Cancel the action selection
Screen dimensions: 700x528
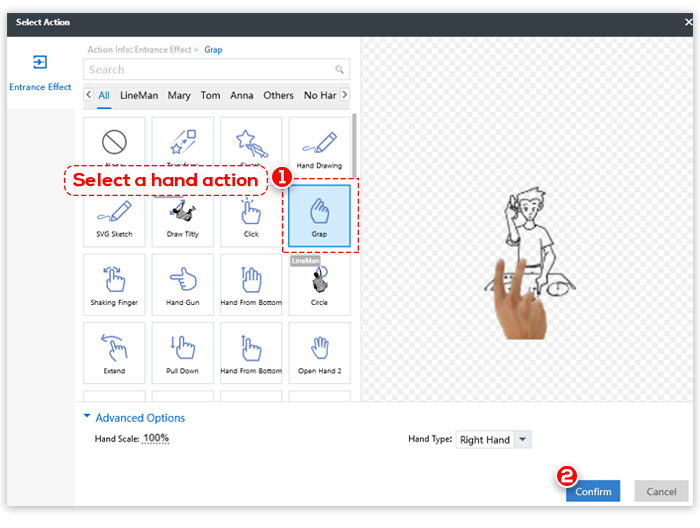(661, 491)
